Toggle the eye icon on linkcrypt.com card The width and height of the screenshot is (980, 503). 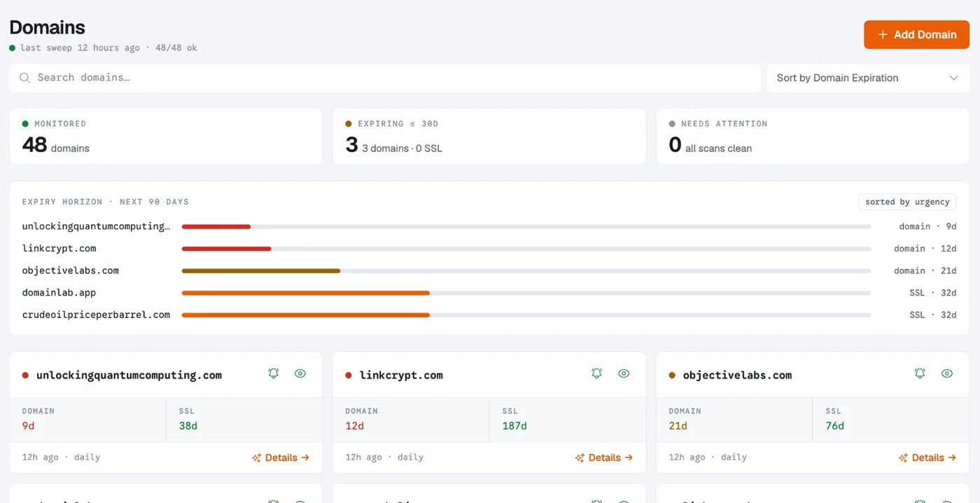[624, 373]
